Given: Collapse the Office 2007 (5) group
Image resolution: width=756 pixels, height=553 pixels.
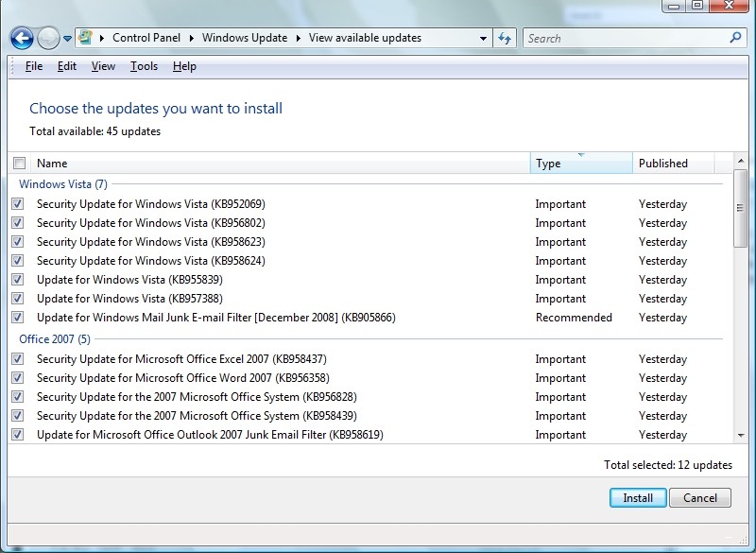Looking at the screenshot, I should tap(55, 339).
